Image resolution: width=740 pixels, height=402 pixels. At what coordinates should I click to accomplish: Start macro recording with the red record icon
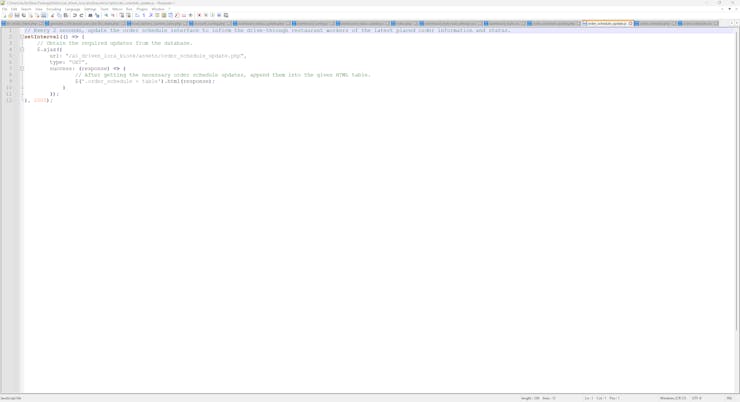click(x=199, y=15)
